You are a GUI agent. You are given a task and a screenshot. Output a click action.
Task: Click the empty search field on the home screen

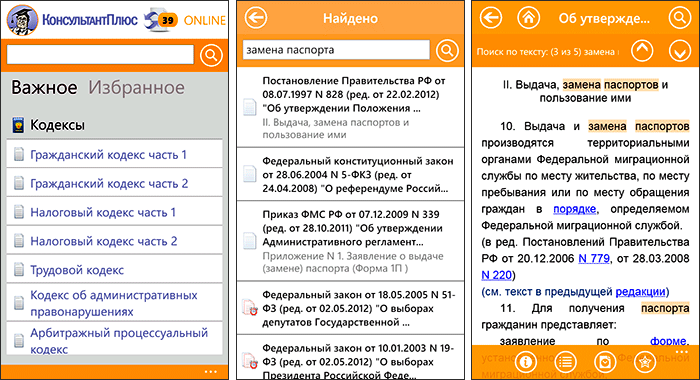pyautogui.click(x=100, y=54)
